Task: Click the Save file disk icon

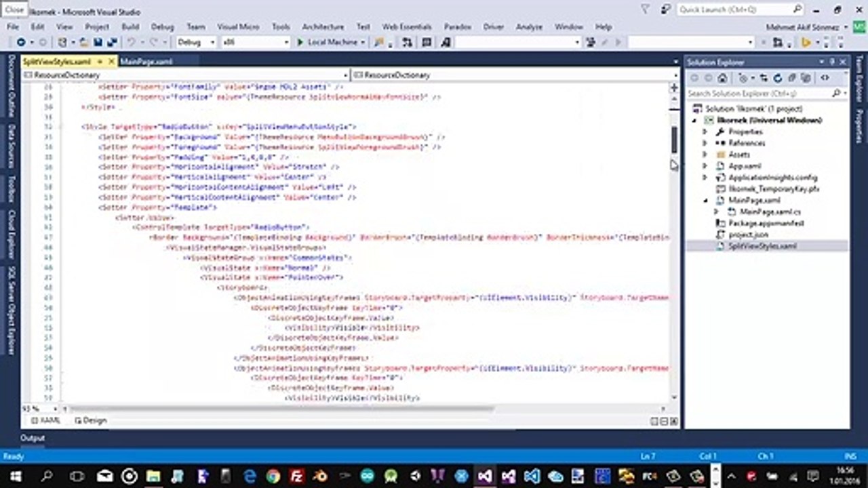Action: click(x=98, y=42)
